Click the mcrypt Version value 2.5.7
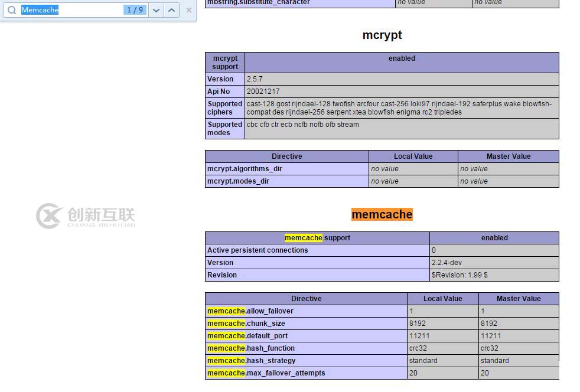 coord(256,79)
